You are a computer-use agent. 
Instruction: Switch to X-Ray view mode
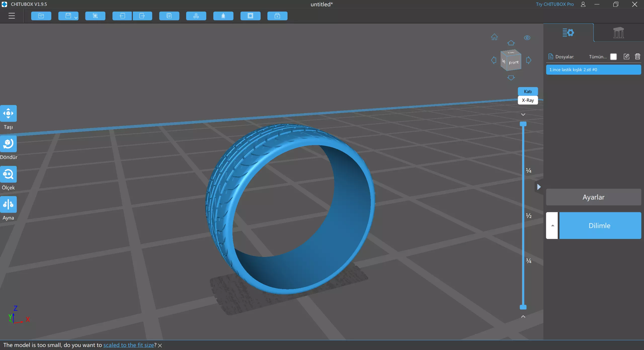pos(528,100)
